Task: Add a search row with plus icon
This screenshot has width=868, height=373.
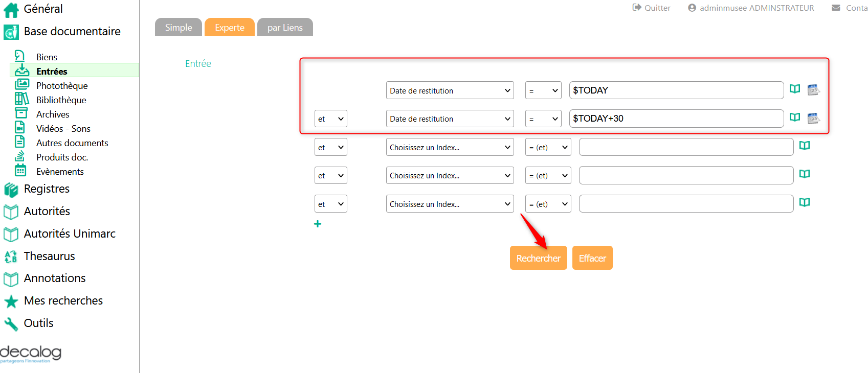Action: click(x=318, y=224)
